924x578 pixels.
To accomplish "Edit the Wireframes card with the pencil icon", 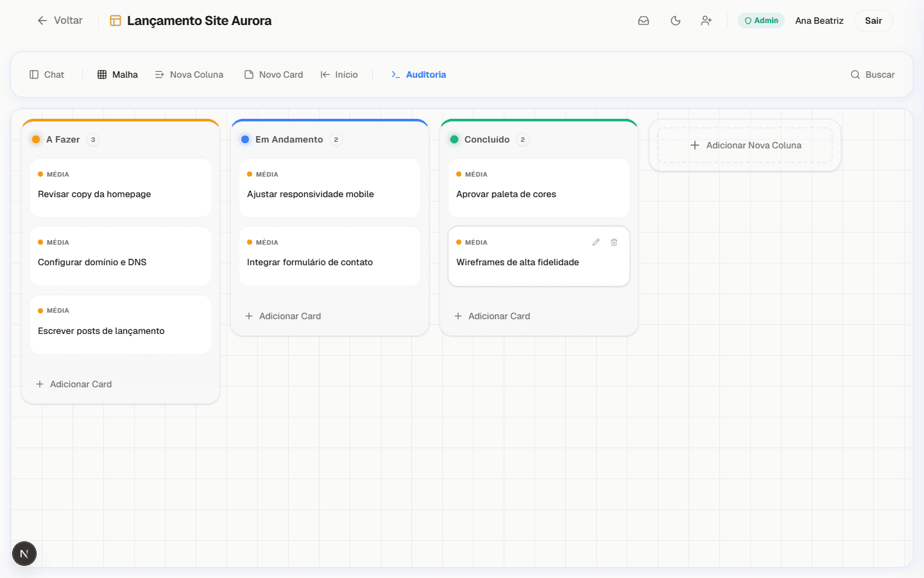I will coord(596,242).
